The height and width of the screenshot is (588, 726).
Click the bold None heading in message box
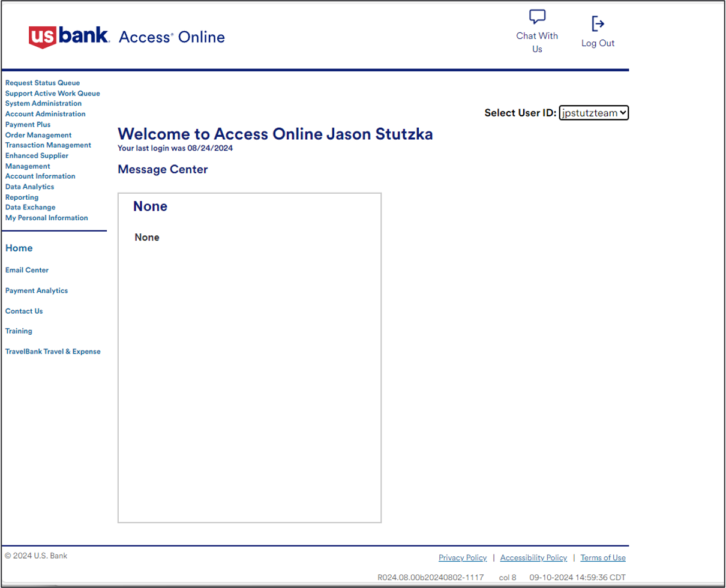150,207
